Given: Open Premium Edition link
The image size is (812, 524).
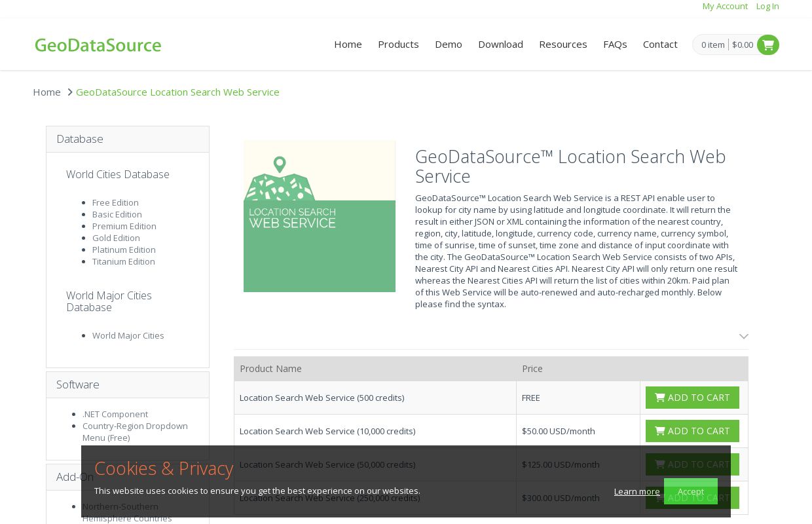Looking at the screenshot, I should point(124,226).
